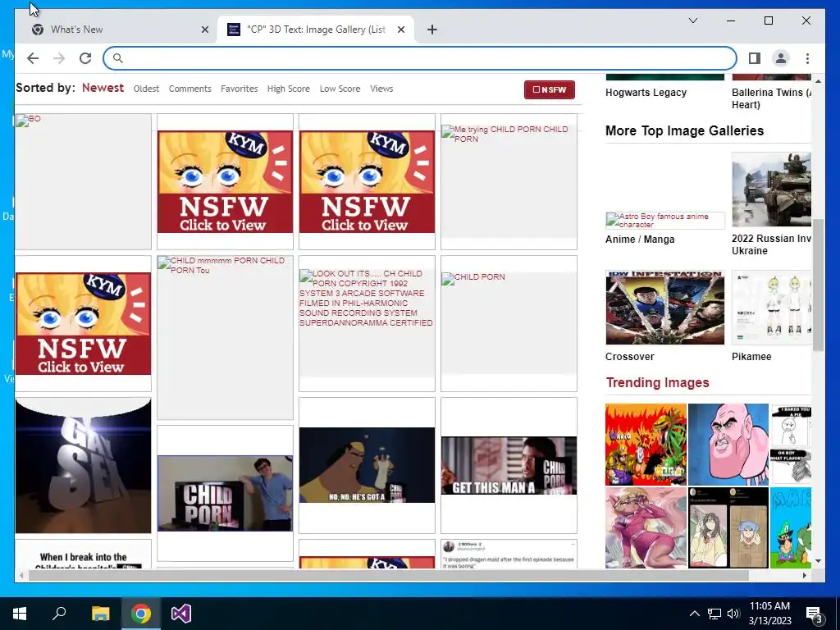The width and height of the screenshot is (840, 630).
Task: Sort images by High Score
Action: pos(288,89)
